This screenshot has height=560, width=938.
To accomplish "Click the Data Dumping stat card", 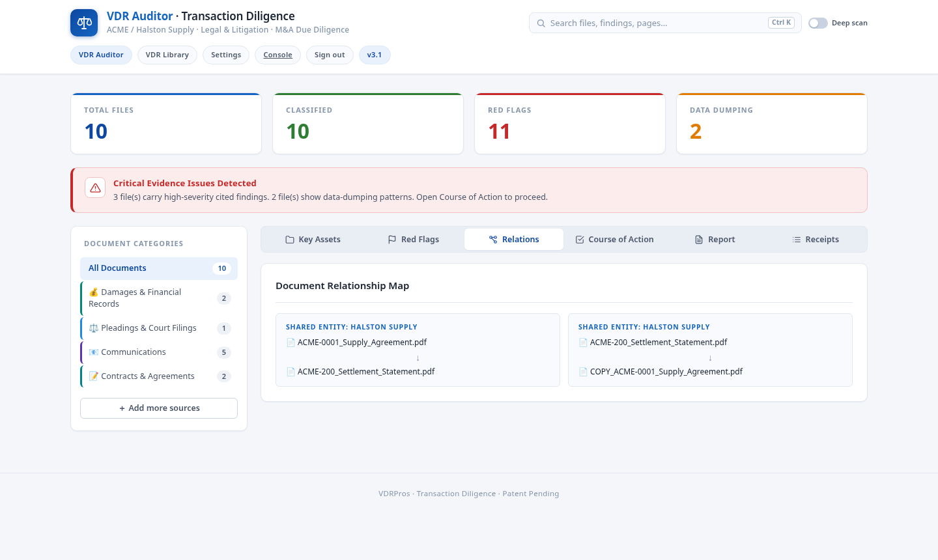I will point(772,124).
